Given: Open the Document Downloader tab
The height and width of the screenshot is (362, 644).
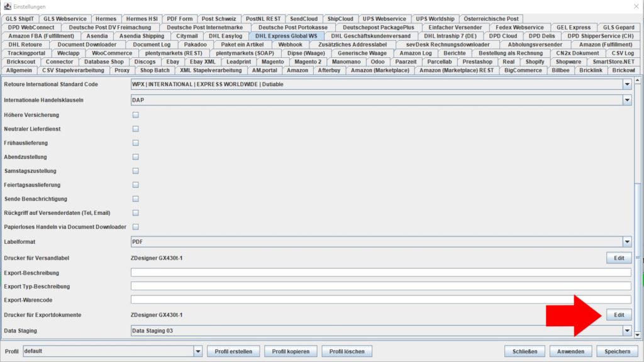Looking at the screenshot, I should pos(87,45).
